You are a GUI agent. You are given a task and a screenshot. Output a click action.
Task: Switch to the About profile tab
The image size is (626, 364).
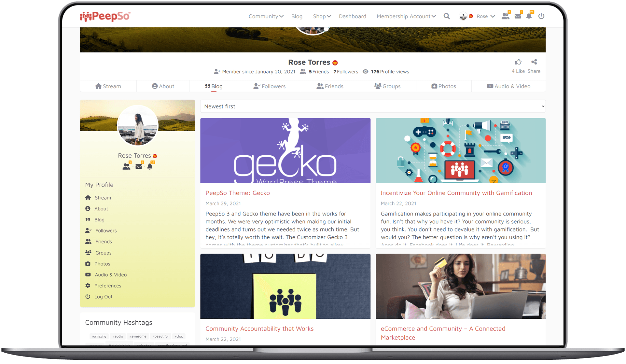[163, 86]
